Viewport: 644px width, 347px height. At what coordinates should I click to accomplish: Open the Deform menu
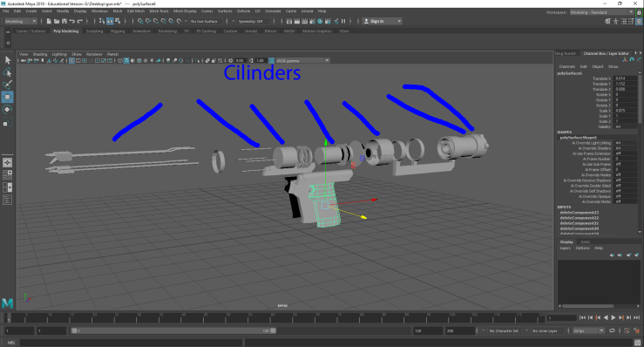[243, 11]
